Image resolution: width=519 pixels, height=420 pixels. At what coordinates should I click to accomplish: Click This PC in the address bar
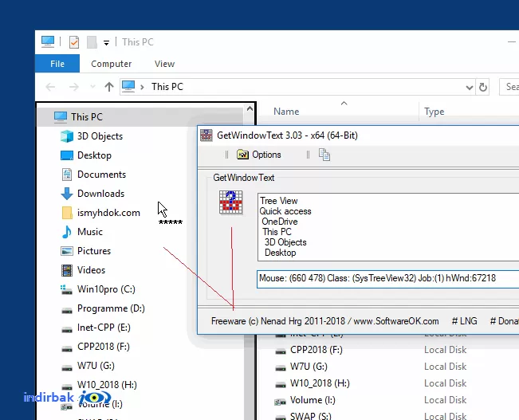tap(167, 87)
